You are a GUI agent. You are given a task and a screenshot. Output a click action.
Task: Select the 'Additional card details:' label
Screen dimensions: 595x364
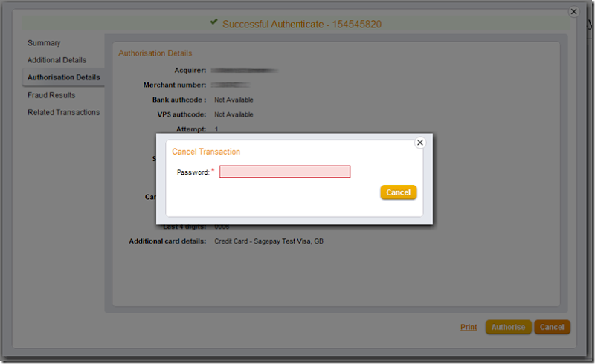pos(167,241)
